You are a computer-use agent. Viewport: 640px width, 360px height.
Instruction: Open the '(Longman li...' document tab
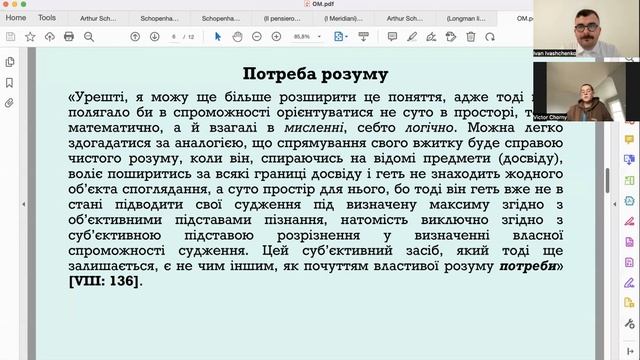(x=466, y=19)
